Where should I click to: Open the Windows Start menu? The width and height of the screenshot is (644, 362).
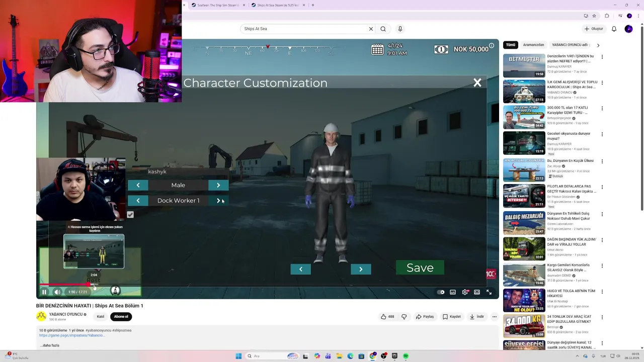(x=238, y=356)
